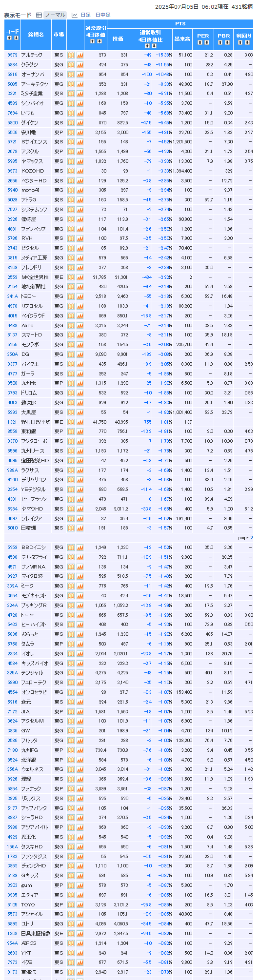Click the フレンドリ stock name

click(x=32, y=267)
